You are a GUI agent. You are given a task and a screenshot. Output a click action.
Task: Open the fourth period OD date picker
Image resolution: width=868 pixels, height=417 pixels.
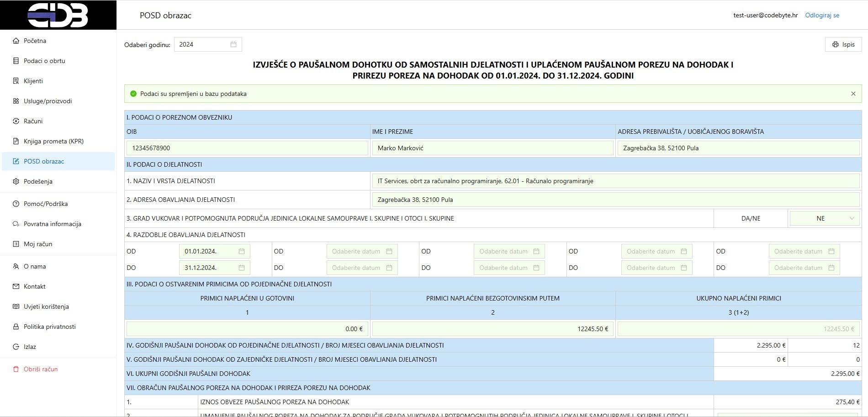657,251
